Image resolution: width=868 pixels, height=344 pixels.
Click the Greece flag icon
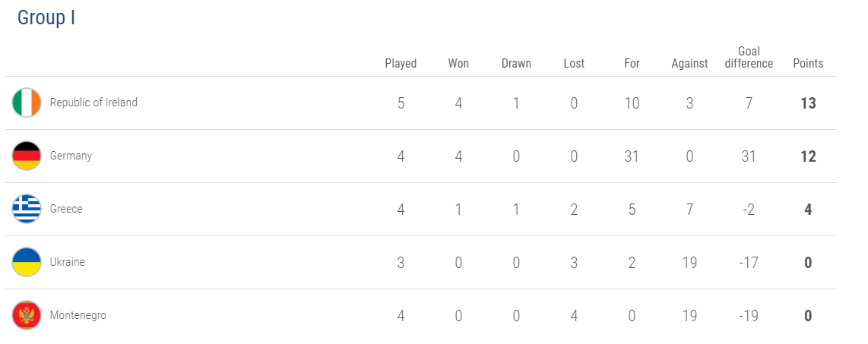(x=27, y=209)
